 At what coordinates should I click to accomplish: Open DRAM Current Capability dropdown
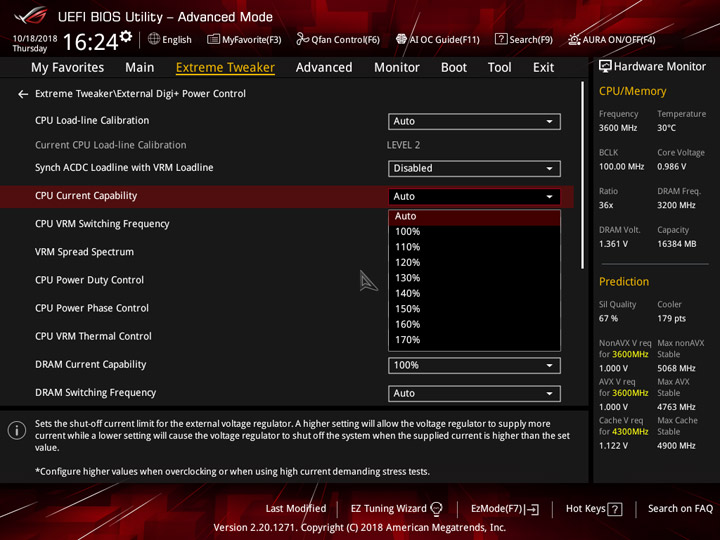coord(474,366)
